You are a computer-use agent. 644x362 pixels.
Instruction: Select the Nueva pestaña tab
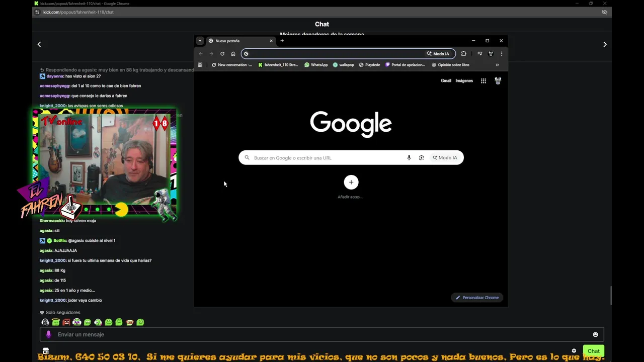(240, 41)
